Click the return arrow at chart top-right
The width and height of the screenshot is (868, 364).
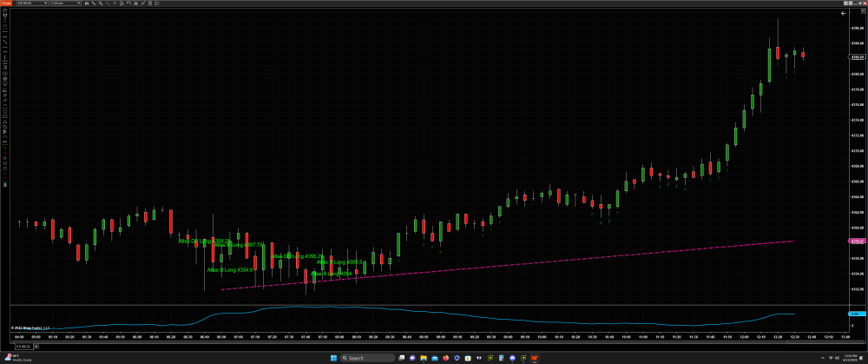(843, 14)
